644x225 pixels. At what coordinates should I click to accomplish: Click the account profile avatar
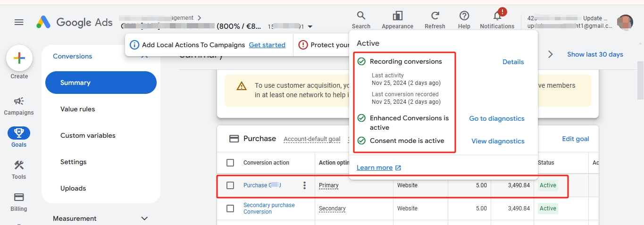pyautogui.click(x=625, y=22)
